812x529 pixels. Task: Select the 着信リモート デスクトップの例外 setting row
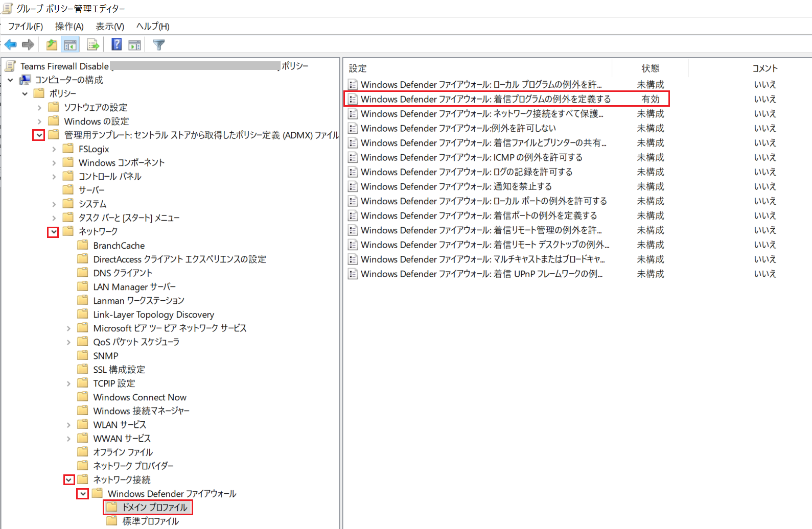tap(484, 245)
